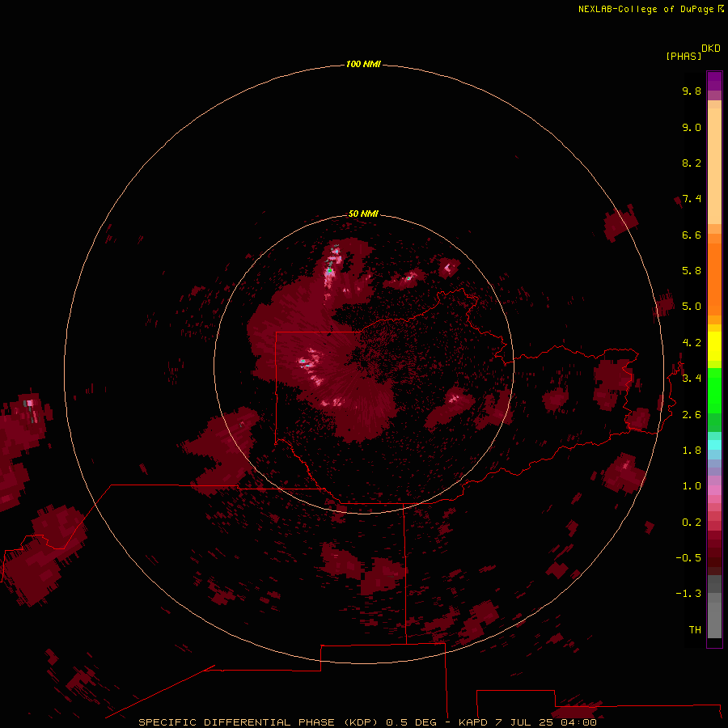Viewport: 728px width, 728px height.
Task: Click the 2.6 value on the color scale
Action: 692,415
